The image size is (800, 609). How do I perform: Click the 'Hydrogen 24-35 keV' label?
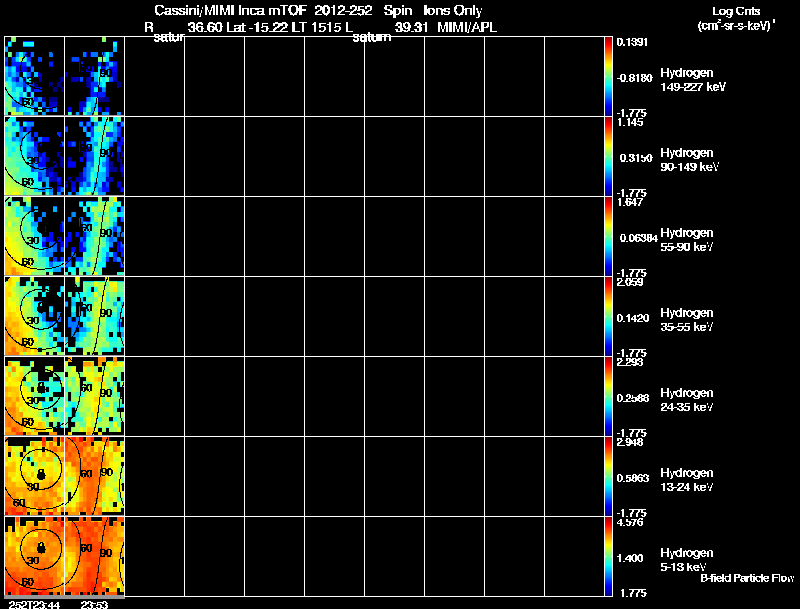pyautogui.click(x=687, y=400)
